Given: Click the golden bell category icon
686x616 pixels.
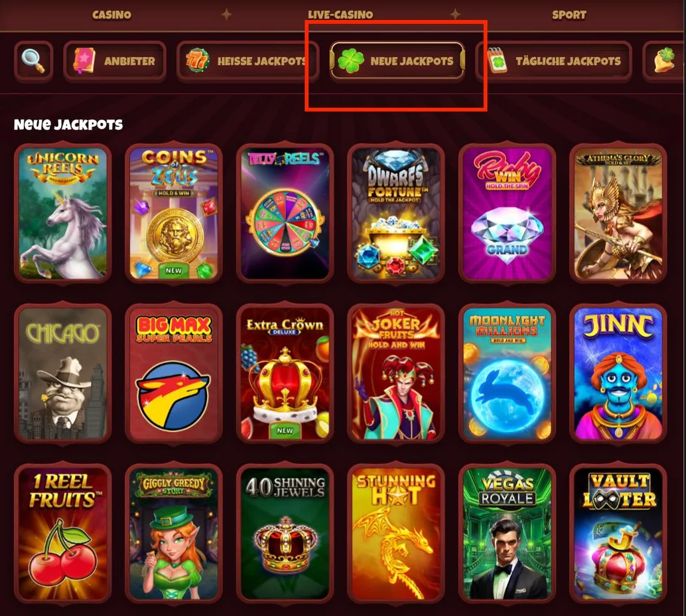Looking at the screenshot, I should click(x=665, y=60).
